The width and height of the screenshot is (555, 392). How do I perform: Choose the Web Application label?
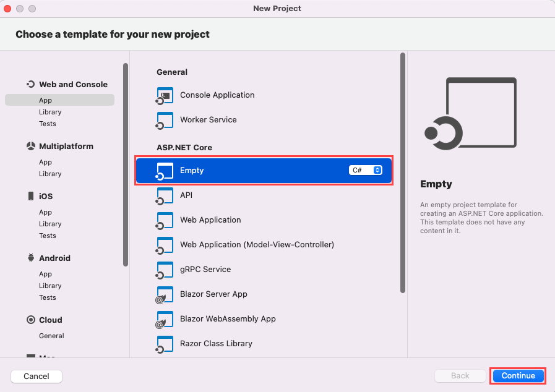210,219
